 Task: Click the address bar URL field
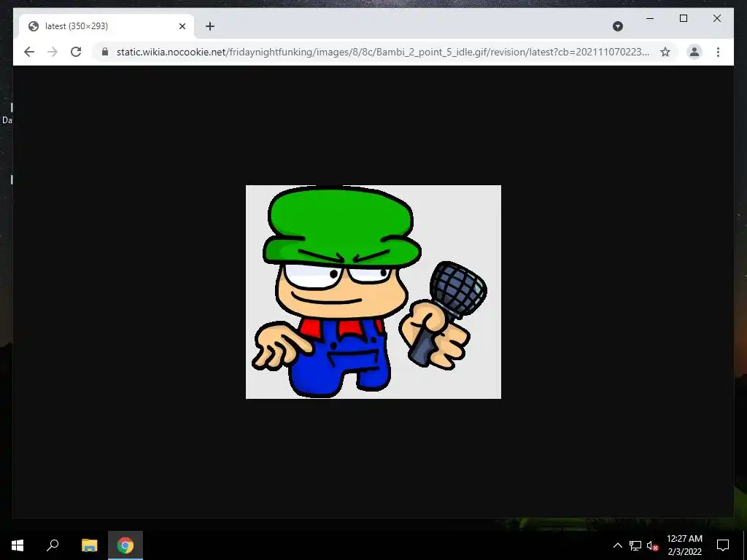(x=382, y=52)
